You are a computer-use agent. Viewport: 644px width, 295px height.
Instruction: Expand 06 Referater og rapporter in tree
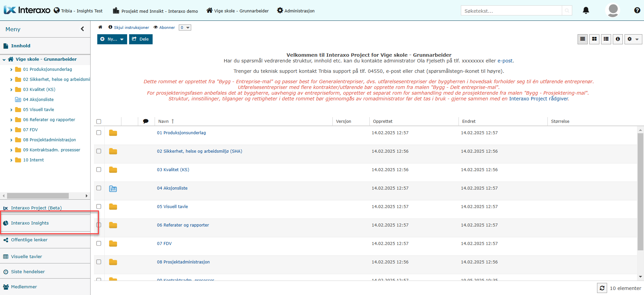pyautogui.click(x=11, y=120)
